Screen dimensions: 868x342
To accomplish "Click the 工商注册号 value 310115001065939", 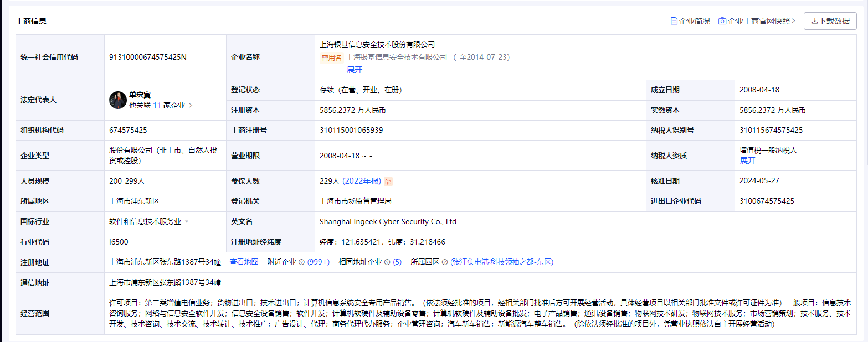I will [x=351, y=130].
